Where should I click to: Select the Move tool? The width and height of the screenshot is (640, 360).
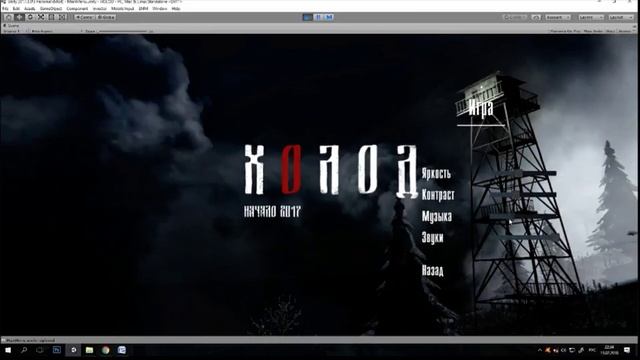point(19,17)
